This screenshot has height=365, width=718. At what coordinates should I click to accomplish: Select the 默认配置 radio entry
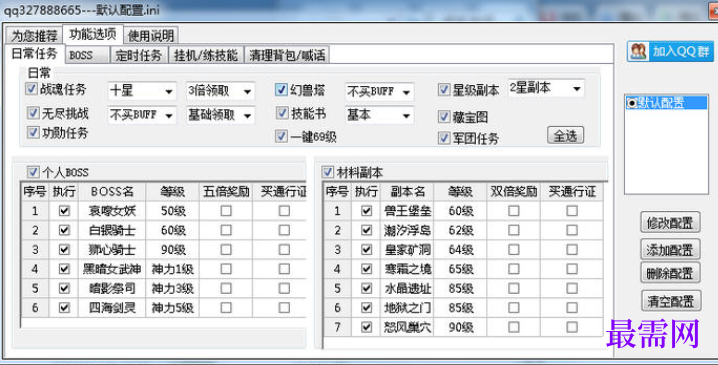[x=632, y=103]
